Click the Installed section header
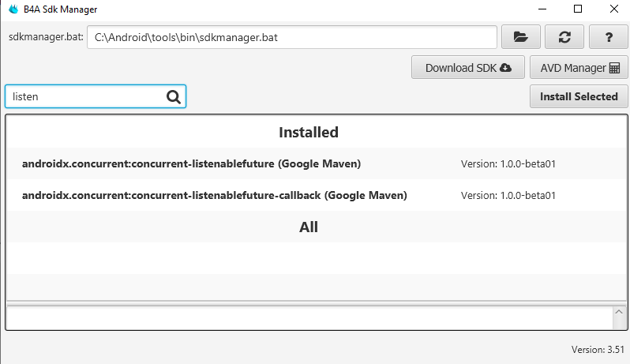 coord(309,133)
